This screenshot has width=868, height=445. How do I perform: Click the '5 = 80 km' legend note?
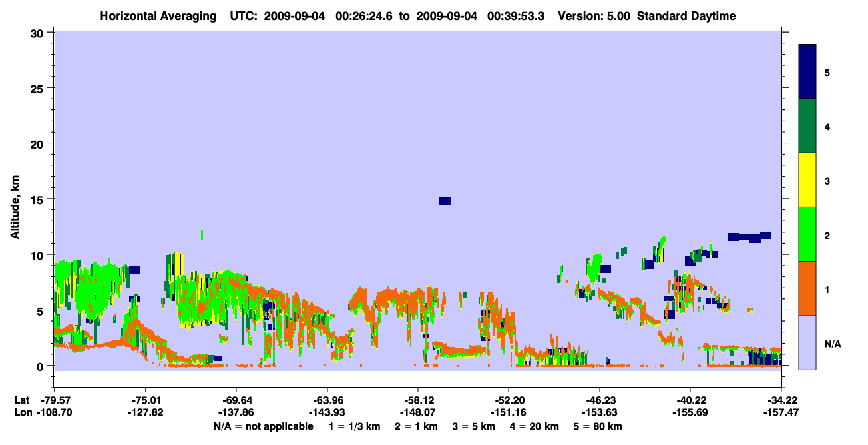598,426
